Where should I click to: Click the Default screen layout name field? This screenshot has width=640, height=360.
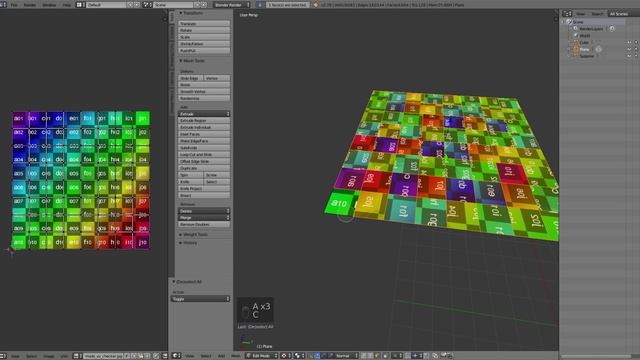click(x=106, y=5)
